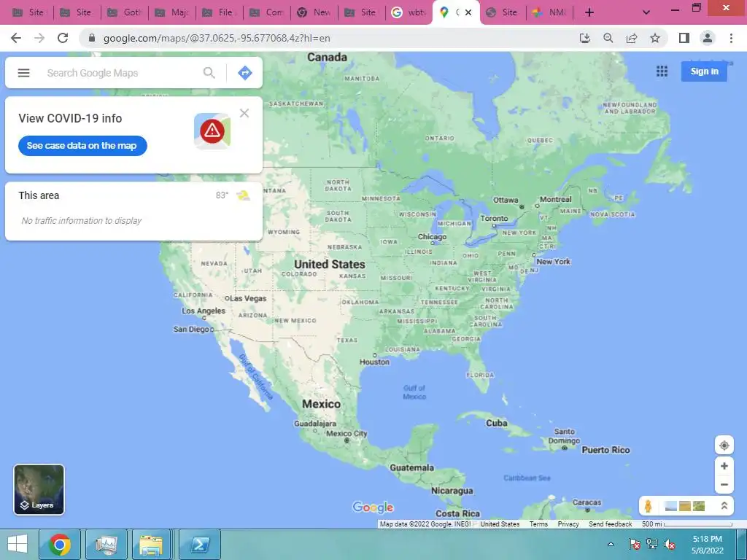Click the Las Vegas map label
This screenshot has width=747, height=560.
pyautogui.click(x=248, y=298)
